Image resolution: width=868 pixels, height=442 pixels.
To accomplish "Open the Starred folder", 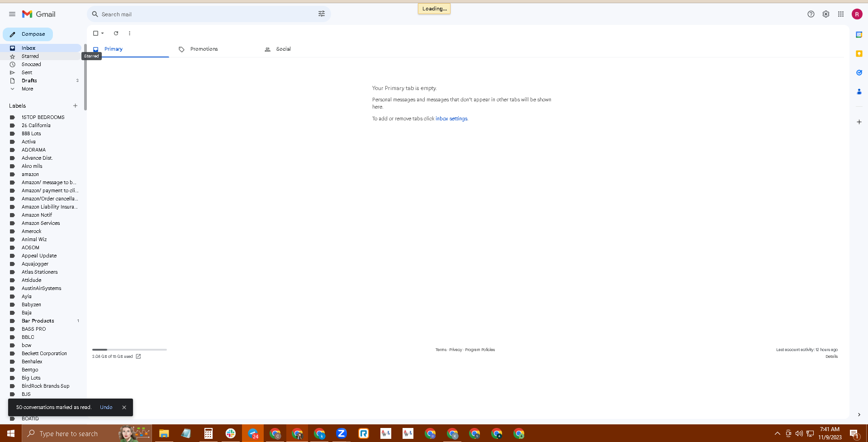I will pyautogui.click(x=41, y=56).
